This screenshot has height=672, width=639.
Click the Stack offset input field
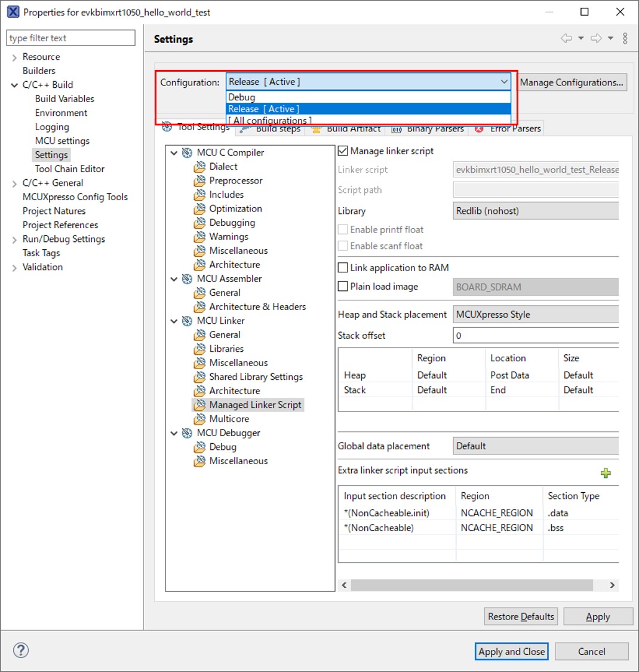(x=536, y=336)
